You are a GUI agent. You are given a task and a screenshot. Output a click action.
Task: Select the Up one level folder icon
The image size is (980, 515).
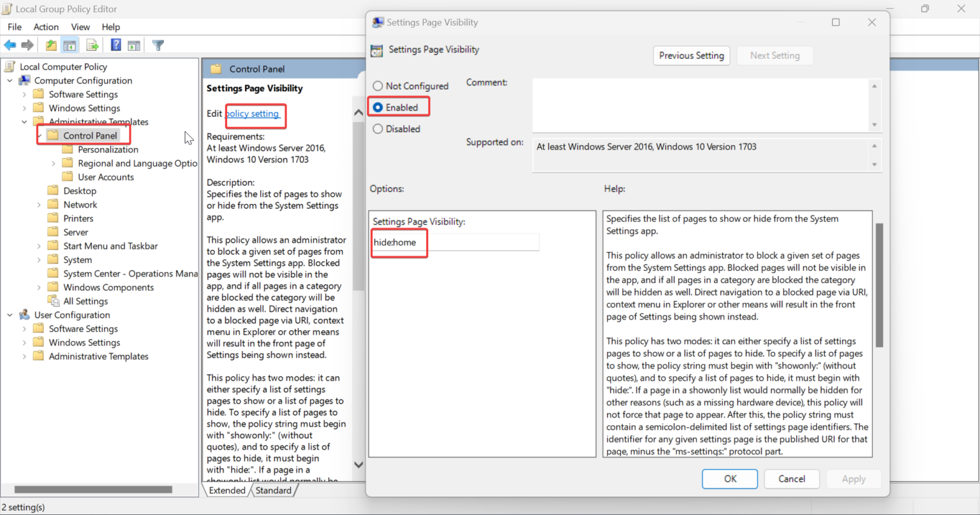50,45
